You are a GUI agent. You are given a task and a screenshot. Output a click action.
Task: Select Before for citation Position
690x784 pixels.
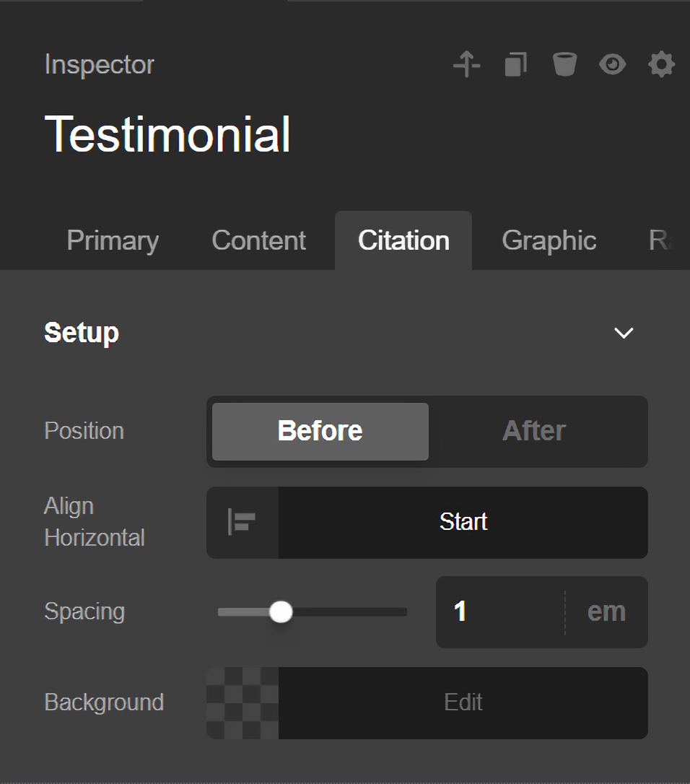pyautogui.click(x=319, y=431)
